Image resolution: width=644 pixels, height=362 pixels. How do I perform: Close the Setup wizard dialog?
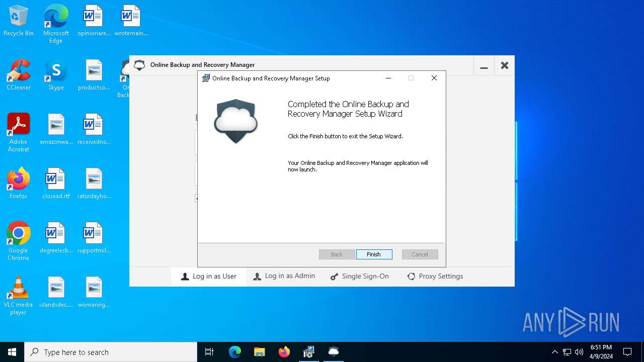[x=434, y=78]
